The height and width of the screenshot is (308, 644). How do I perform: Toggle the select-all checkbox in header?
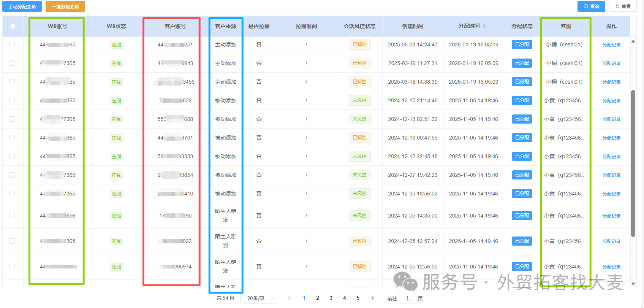tap(13, 26)
